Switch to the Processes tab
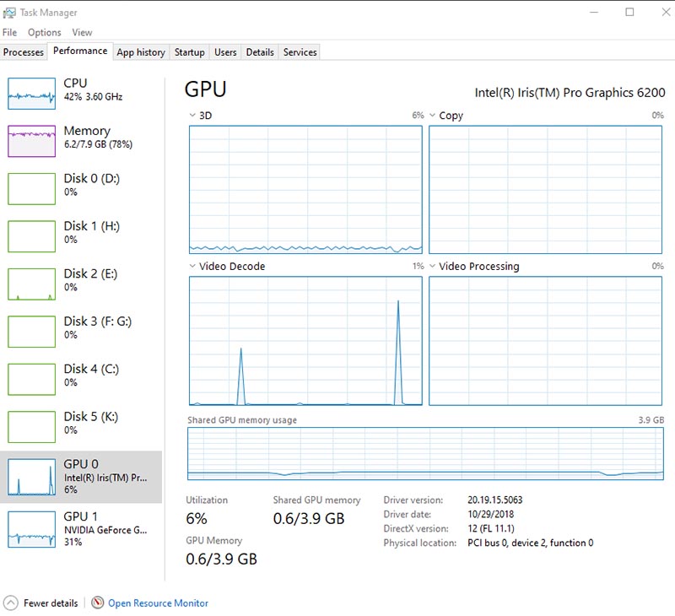 (x=24, y=52)
